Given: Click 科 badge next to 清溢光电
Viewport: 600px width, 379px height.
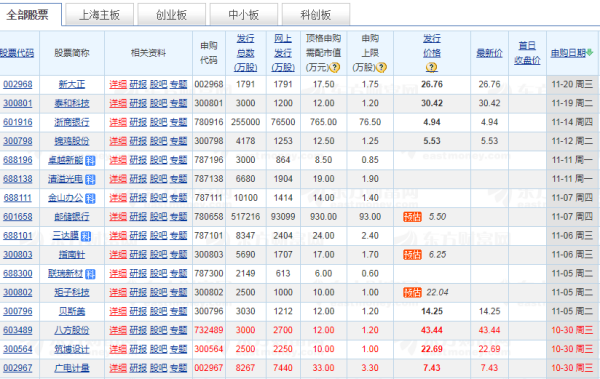Looking at the screenshot, I should point(90,180).
